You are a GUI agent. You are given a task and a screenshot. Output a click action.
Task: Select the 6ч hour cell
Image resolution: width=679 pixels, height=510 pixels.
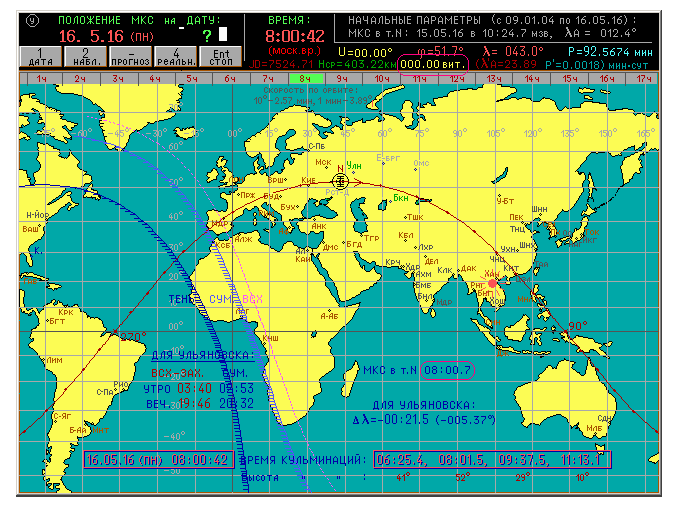pyautogui.click(x=231, y=78)
